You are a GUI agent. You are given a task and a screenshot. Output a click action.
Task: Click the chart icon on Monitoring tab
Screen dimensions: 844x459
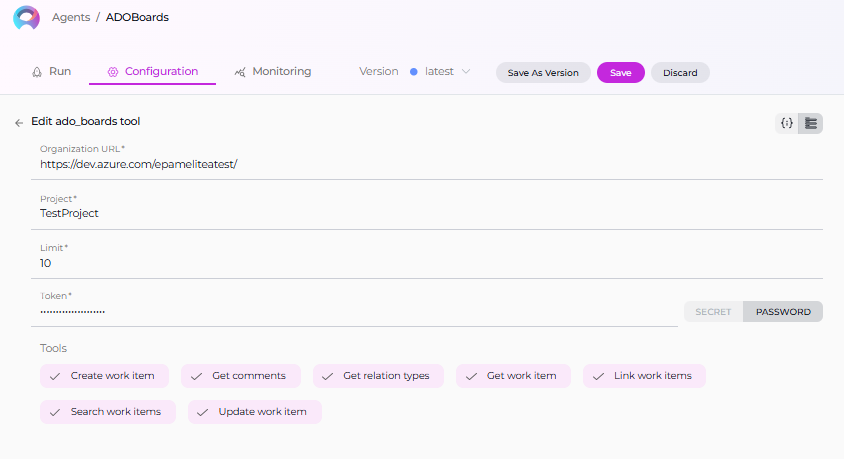click(240, 72)
